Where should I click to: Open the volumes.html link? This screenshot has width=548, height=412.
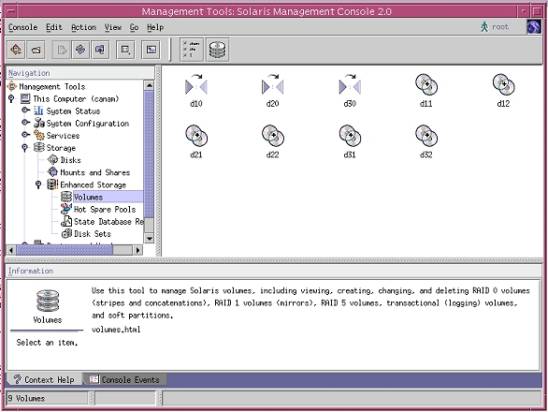point(116,330)
